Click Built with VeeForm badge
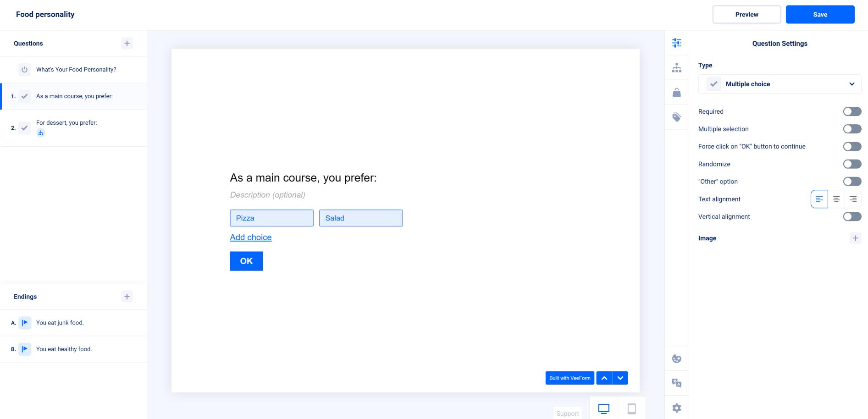The image size is (868, 419). (570, 378)
